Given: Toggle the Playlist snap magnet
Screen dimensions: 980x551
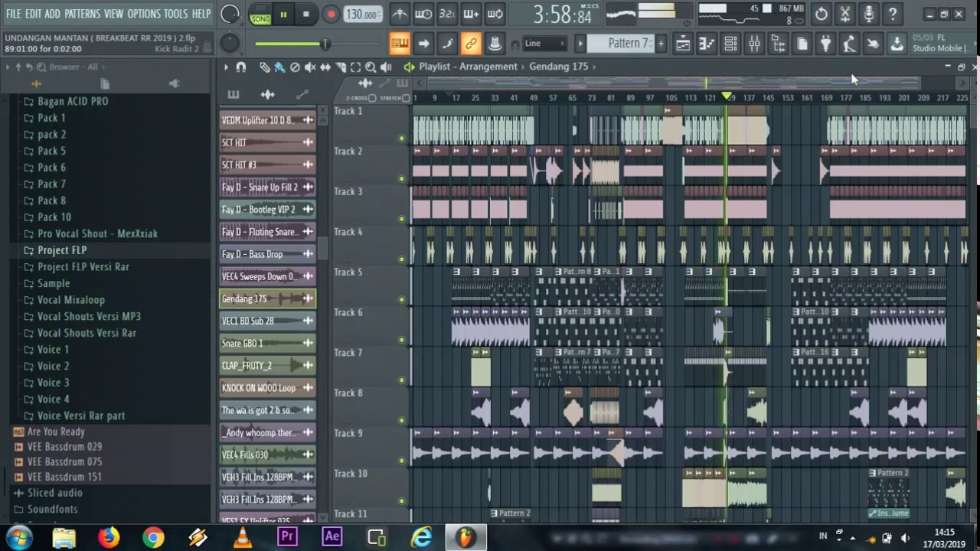Looking at the screenshot, I should pyautogui.click(x=241, y=67).
